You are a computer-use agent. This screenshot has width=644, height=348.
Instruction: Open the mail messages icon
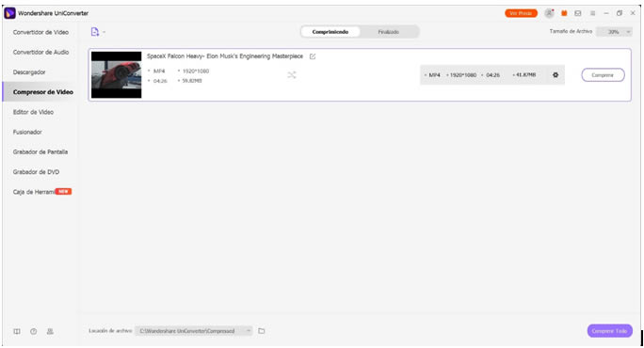578,13
